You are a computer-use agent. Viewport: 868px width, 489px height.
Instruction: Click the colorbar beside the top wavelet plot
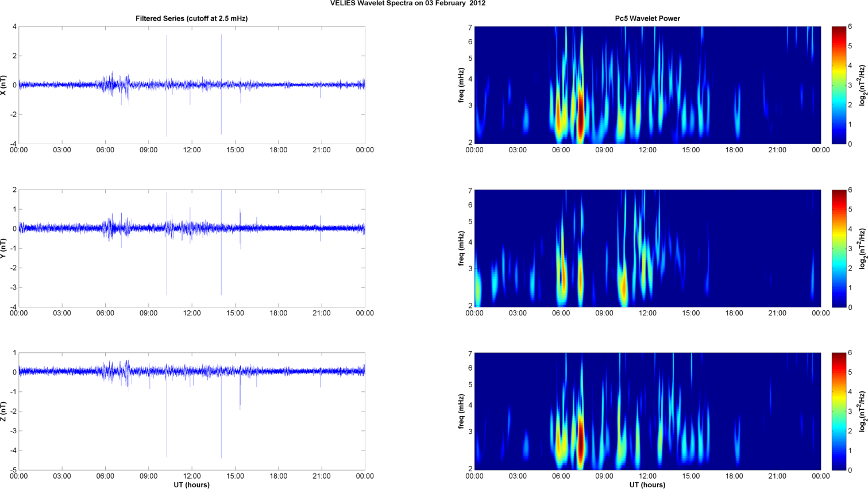pyautogui.click(x=839, y=85)
